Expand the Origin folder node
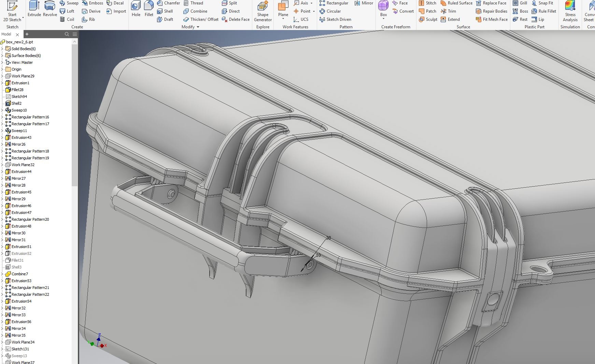The image size is (595, 364). click(2, 69)
